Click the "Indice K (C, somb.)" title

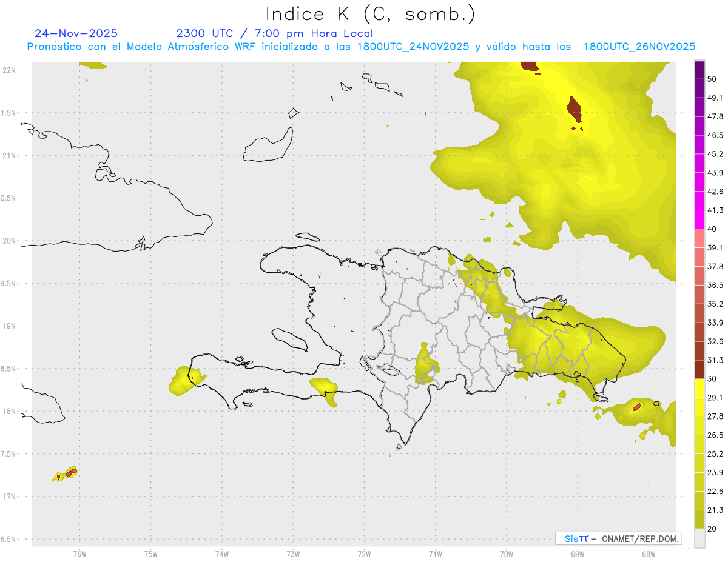point(371,14)
